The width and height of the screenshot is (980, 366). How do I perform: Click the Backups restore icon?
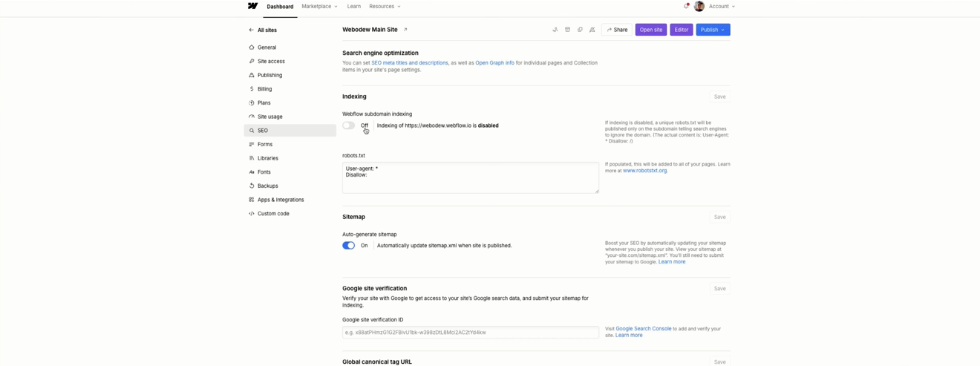pos(252,186)
